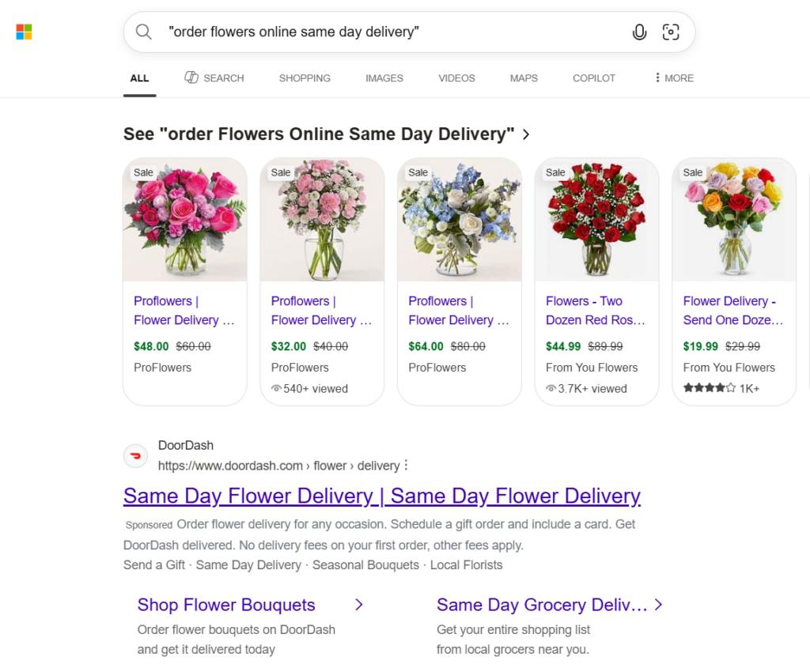Start voice search with microphone icon
This screenshot has width=810, height=672.
click(x=639, y=32)
